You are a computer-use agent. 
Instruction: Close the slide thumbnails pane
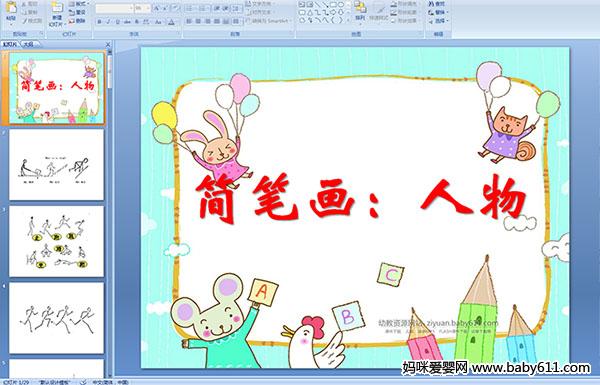pyautogui.click(x=108, y=44)
